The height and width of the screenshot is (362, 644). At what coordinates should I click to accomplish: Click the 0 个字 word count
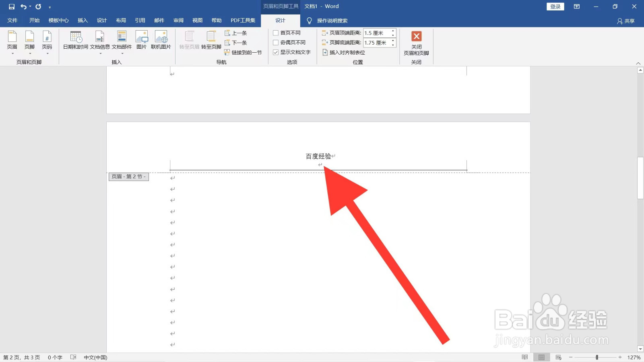tap(55, 358)
